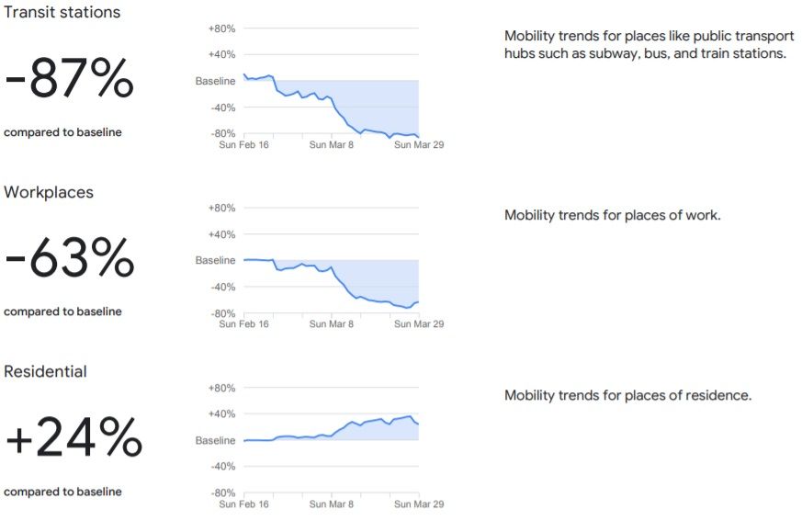Click the Transit stations heading
This screenshot has height=532, width=802.
click(x=62, y=13)
